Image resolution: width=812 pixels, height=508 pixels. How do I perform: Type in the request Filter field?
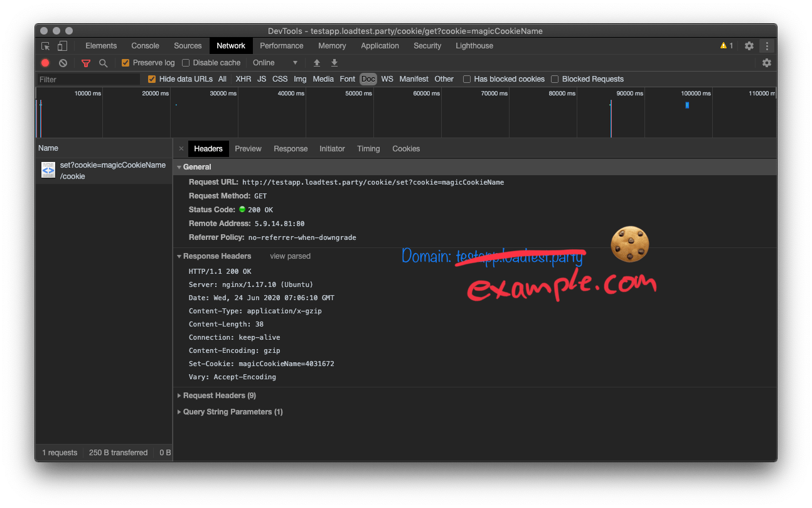(88, 79)
